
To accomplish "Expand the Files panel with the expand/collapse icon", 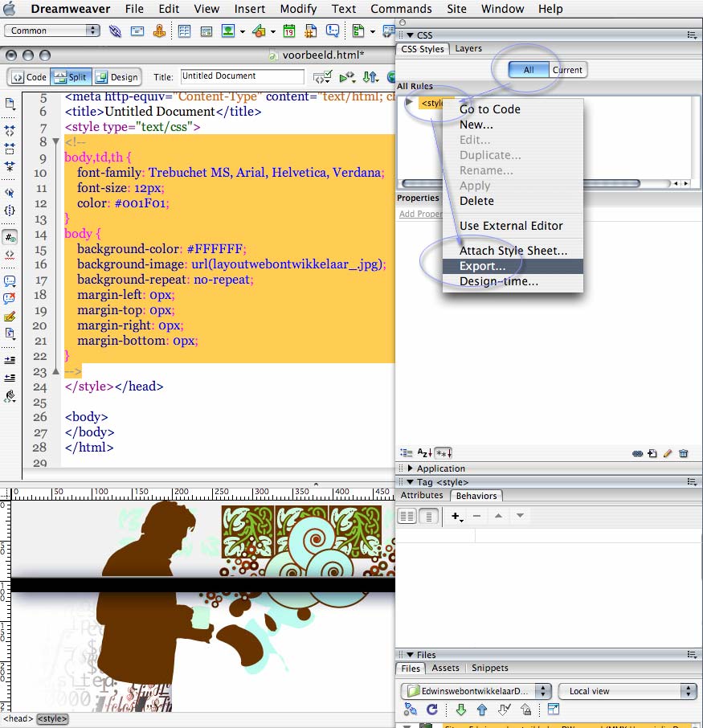I will [x=554, y=709].
